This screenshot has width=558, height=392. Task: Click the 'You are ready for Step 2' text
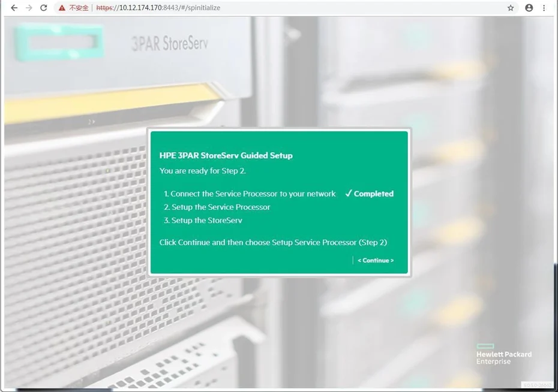coord(202,171)
